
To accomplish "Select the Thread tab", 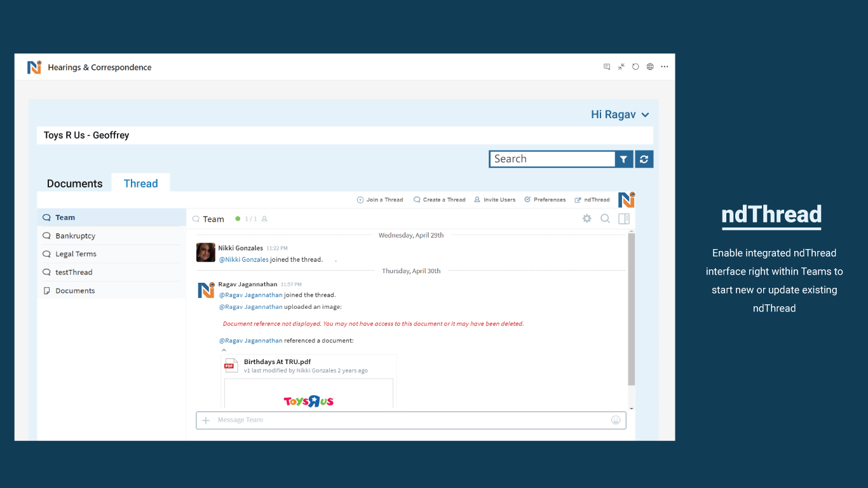I will (x=140, y=183).
